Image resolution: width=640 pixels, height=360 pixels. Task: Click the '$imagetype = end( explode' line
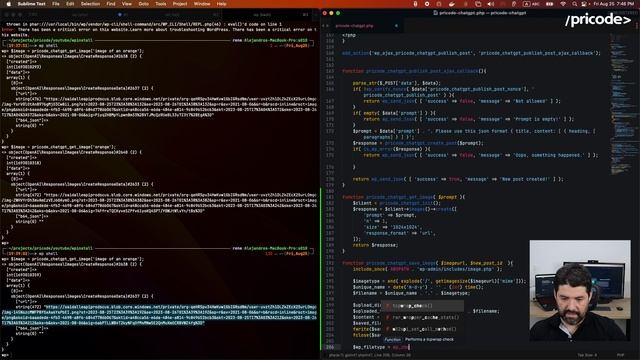(x=440, y=281)
